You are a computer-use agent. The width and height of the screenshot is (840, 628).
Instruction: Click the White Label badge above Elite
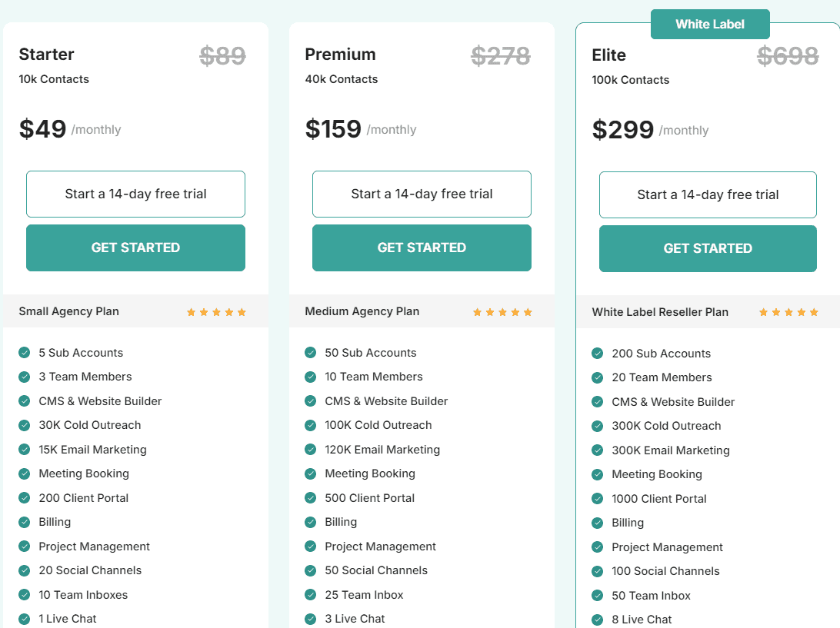click(710, 24)
